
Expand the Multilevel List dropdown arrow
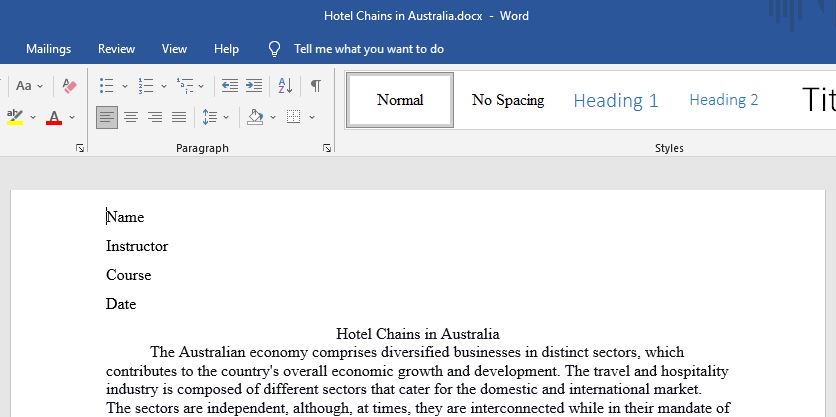pos(201,86)
